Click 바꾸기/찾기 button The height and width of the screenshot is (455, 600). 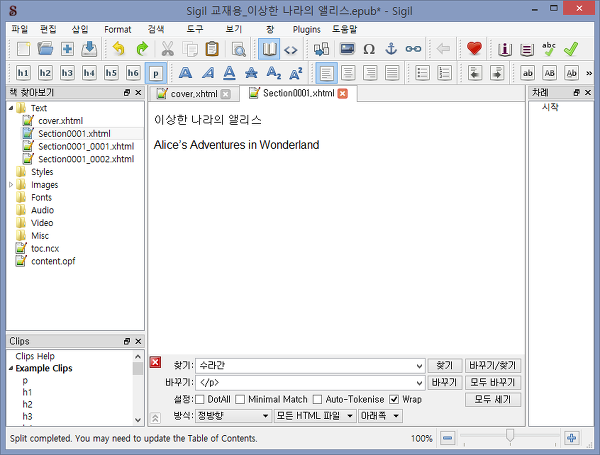[493, 366]
